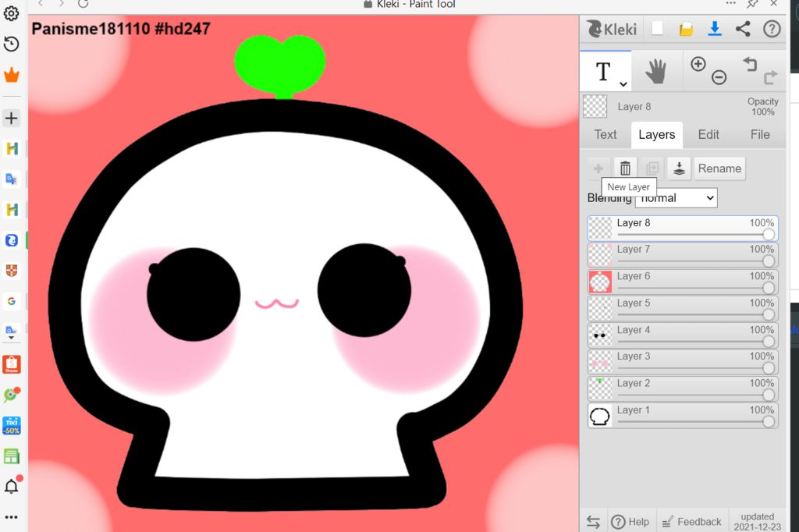
Task: Select Layer 6 in the layer list
Action: [683, 282]
